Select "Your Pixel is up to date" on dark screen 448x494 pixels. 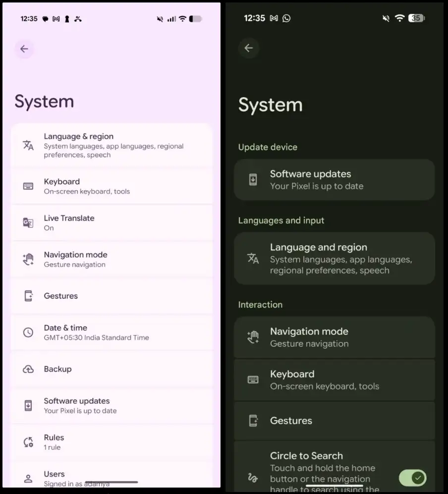317,186
